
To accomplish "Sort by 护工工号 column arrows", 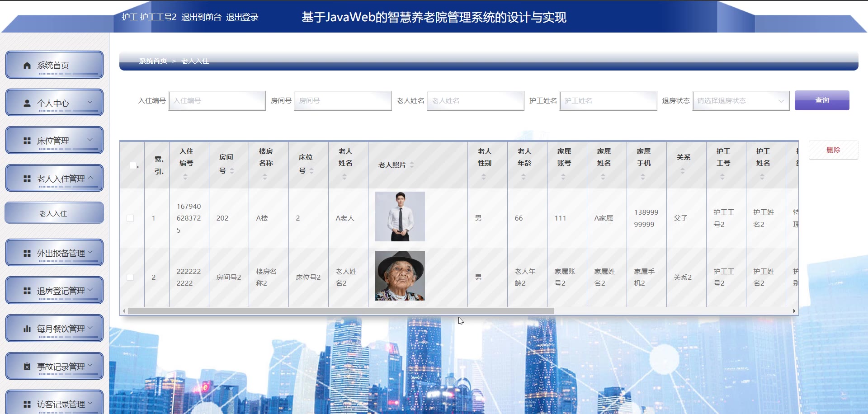I will click(722, 177).
